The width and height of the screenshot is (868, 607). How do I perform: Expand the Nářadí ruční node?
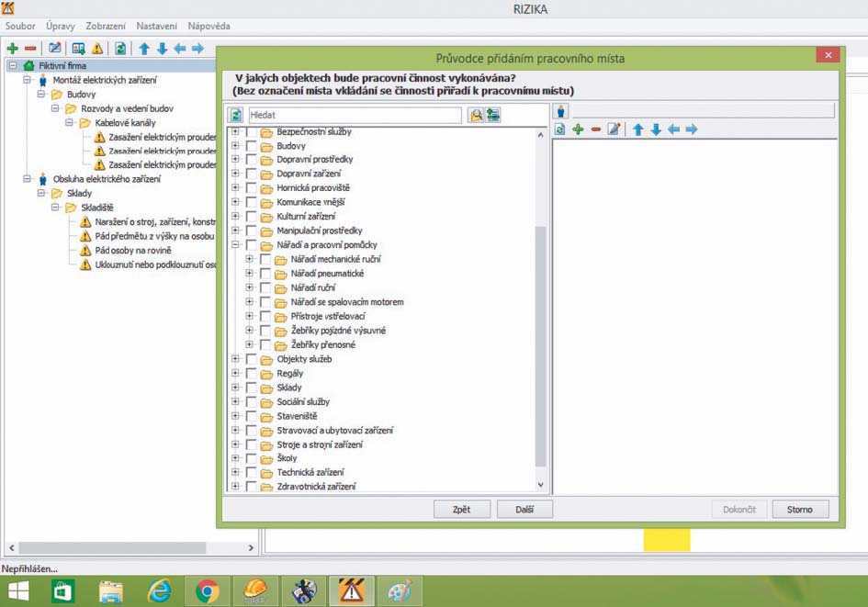point(250,287)
